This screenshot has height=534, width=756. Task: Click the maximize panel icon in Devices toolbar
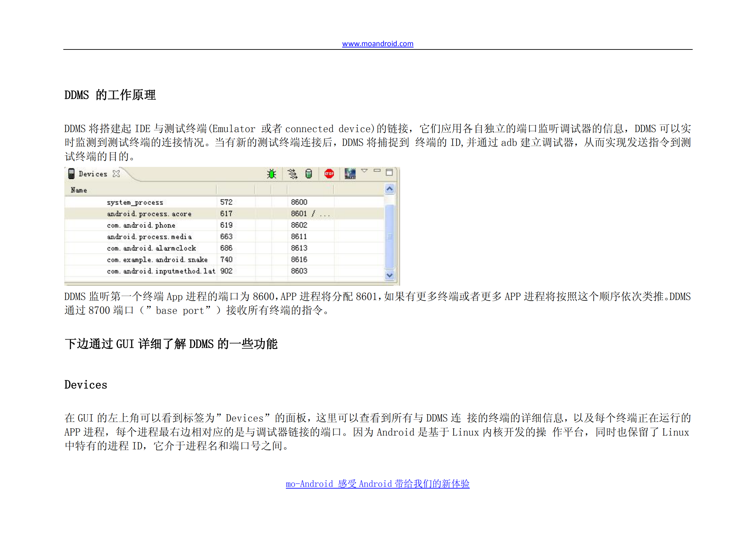[x=390, y=172]
